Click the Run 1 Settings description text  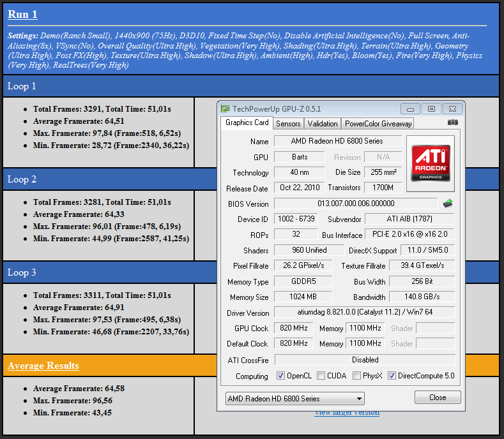[x=245, y=50]
